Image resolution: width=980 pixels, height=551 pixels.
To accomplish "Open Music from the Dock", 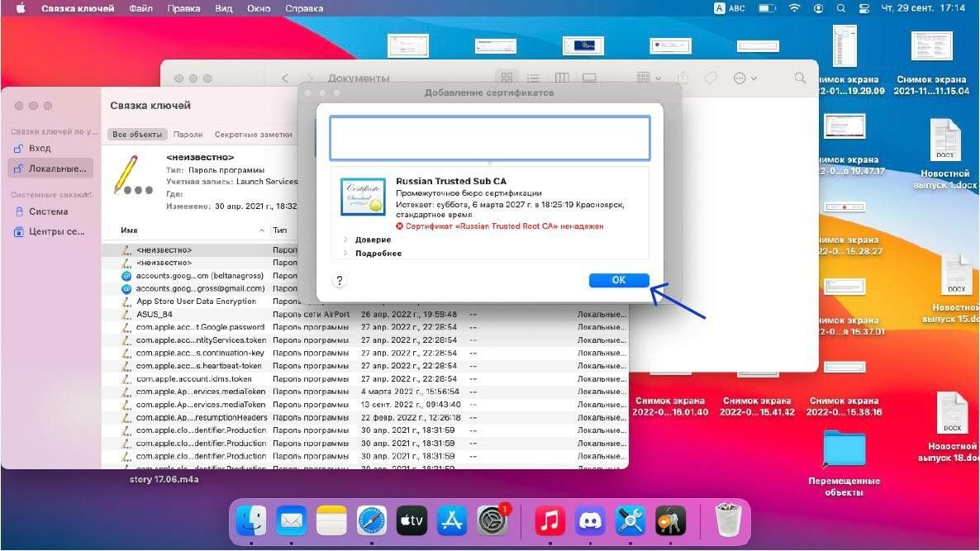I will click(x=550, y=520).
